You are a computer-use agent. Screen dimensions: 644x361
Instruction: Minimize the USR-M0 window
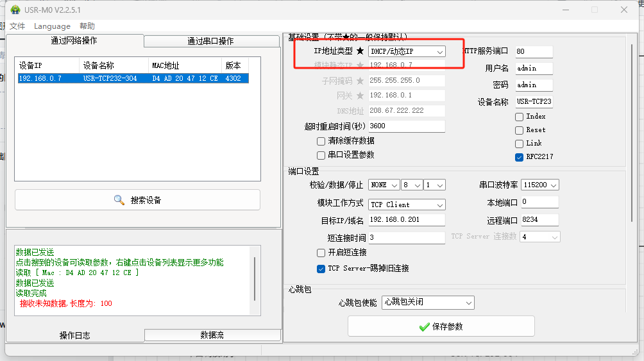point(566,10)
